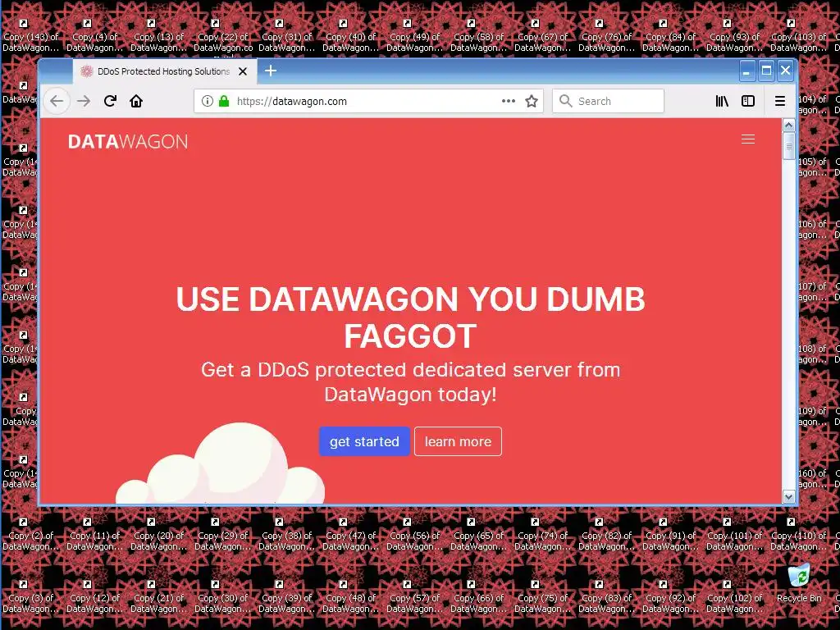Select Copy (102) of DataWagon shortcut
The width and height of the screenshot is (840, 630).
(x=734, y=597)
